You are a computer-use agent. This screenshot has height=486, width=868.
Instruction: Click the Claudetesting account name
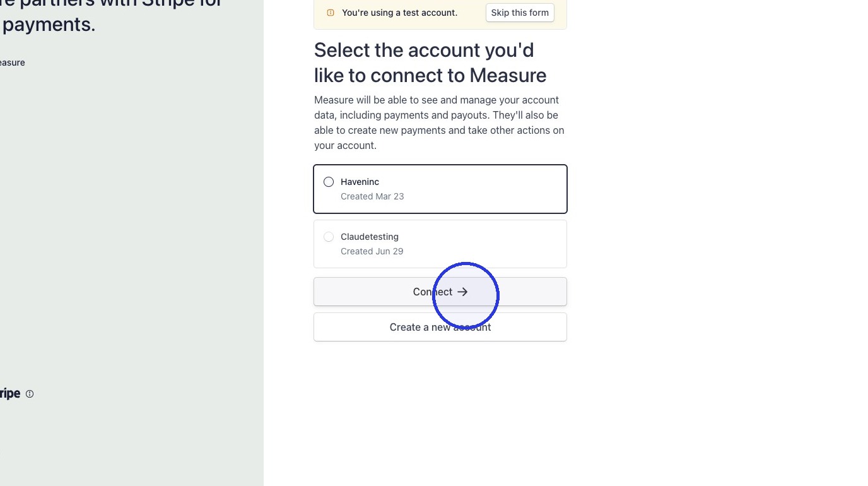(x=370, y=237)
